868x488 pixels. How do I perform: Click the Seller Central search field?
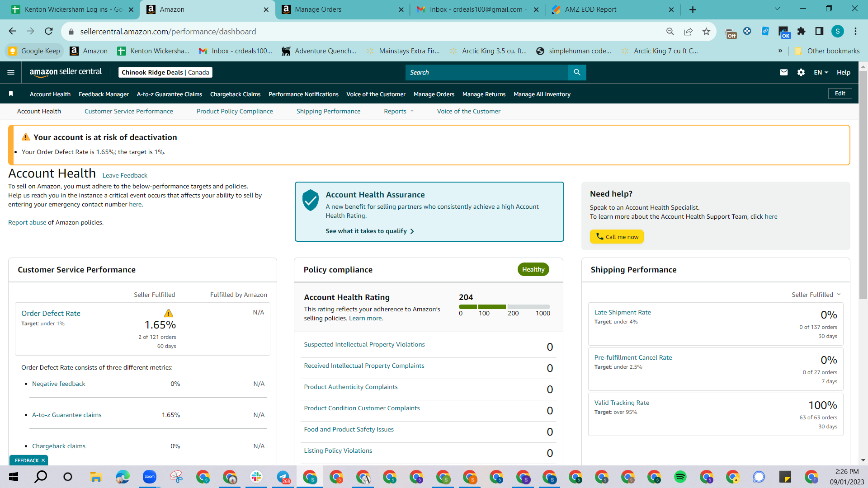tap(486, 72)
